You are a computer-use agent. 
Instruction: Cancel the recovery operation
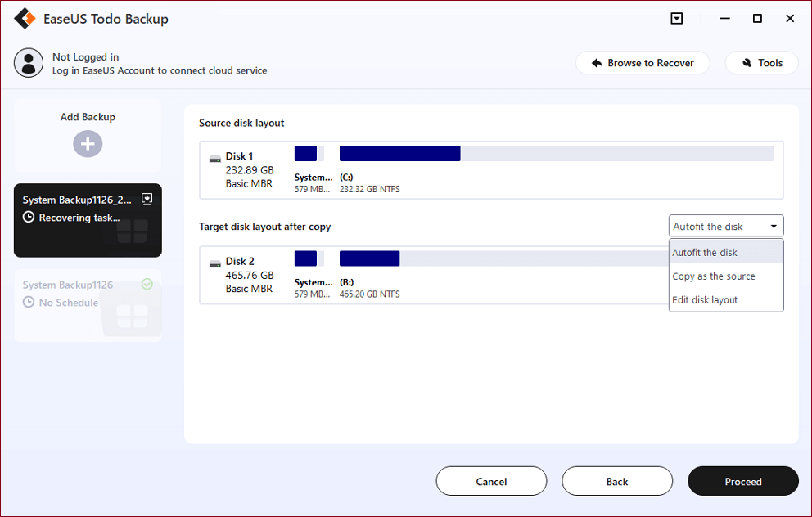491,482
